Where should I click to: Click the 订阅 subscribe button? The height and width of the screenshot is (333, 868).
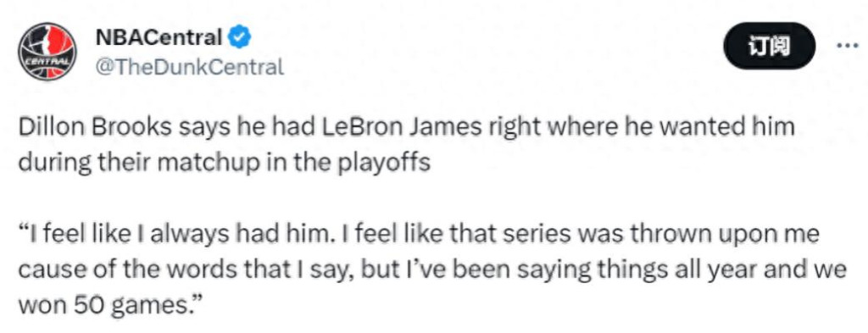pyautogui.click(x=770, y=47)
